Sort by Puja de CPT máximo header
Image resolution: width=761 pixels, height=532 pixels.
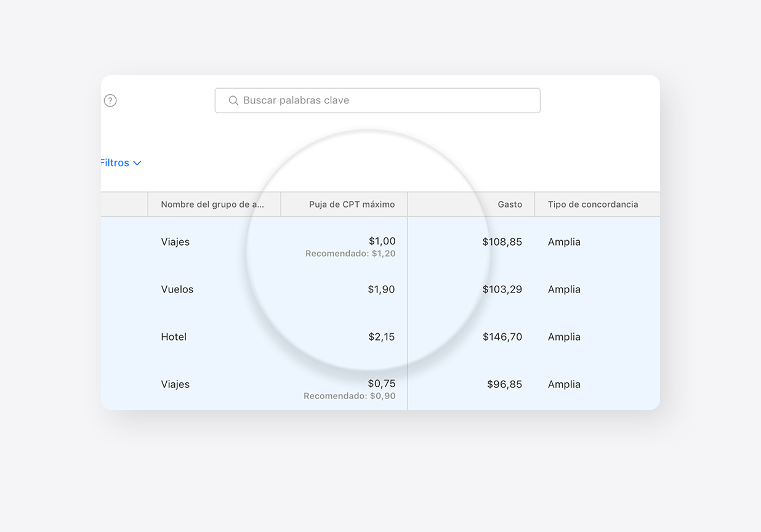point(352,204)
